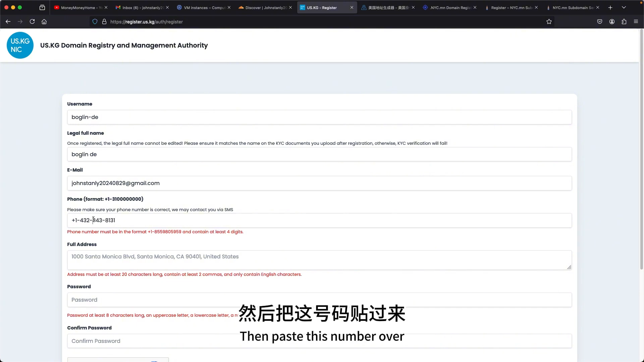Close the Gmail Inbox tab
This screenshot has width=644, height=362.
(x=167, y=7)
